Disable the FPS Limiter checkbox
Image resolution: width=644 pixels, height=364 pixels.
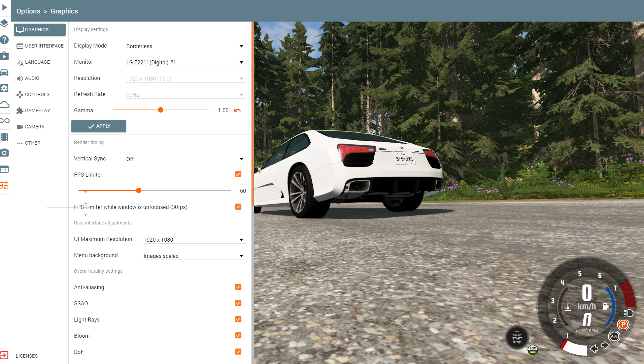(238, 174)
